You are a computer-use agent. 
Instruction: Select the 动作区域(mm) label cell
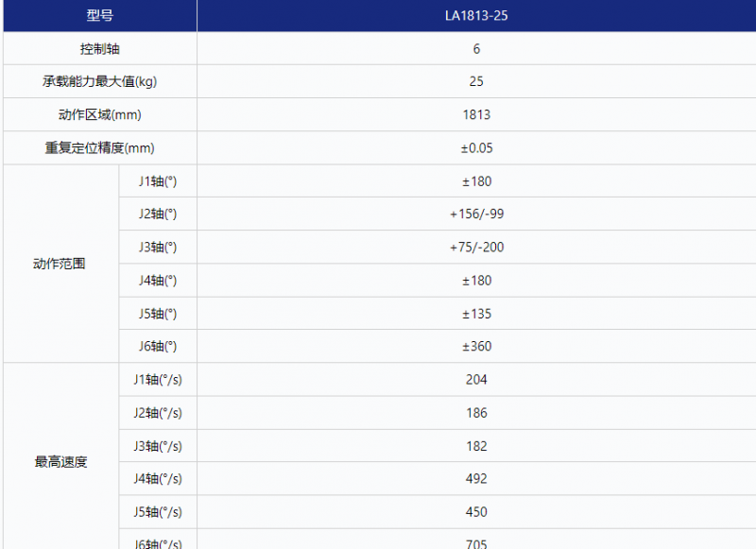[99, 114]
